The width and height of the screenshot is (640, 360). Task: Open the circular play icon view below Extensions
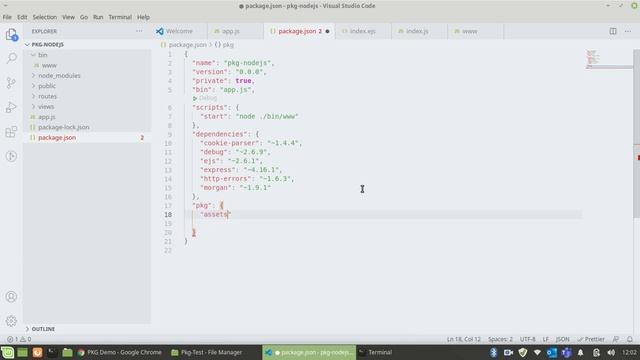click(x=11, y=156)
